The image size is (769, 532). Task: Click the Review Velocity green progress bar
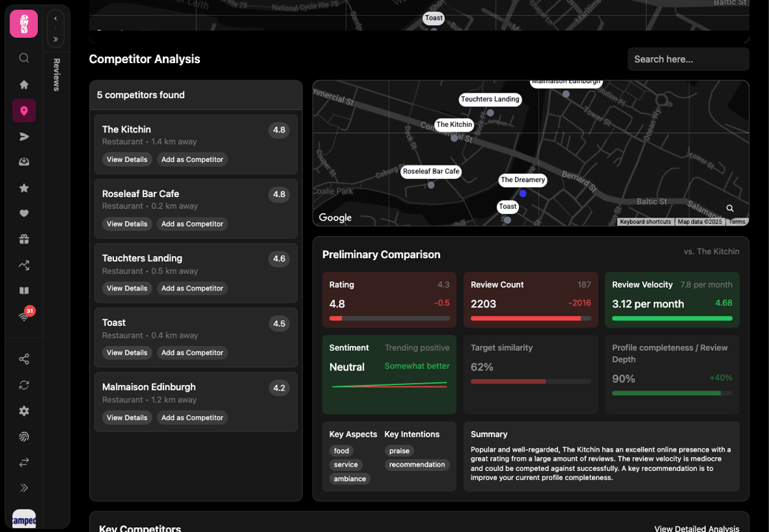672,319
